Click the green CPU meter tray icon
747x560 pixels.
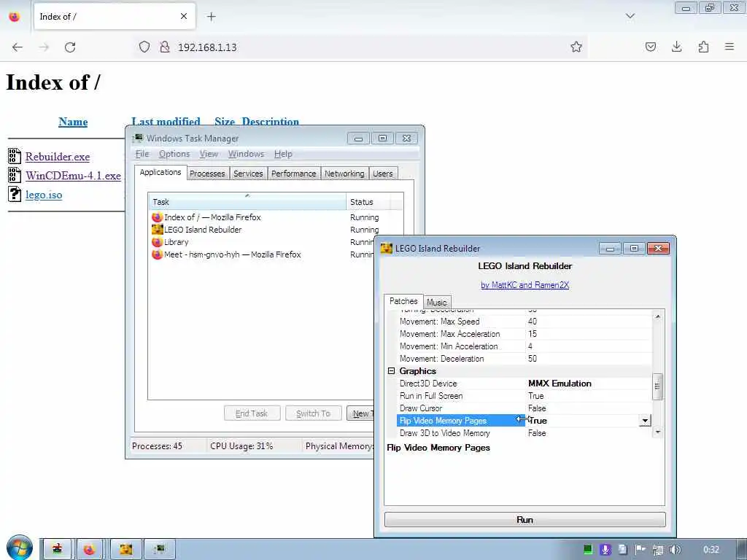pyautogui.click(x=588, y=550)
